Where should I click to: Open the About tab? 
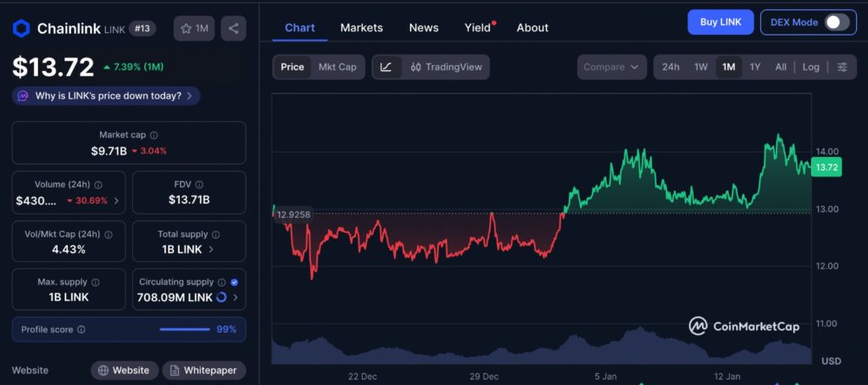[x=532, y=28]
